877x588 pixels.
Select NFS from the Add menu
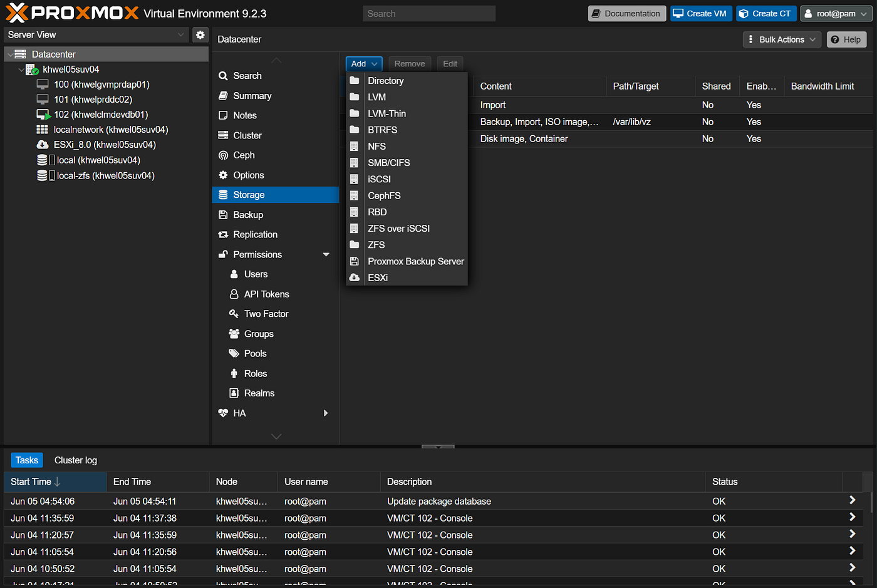(x=407, y=147)
